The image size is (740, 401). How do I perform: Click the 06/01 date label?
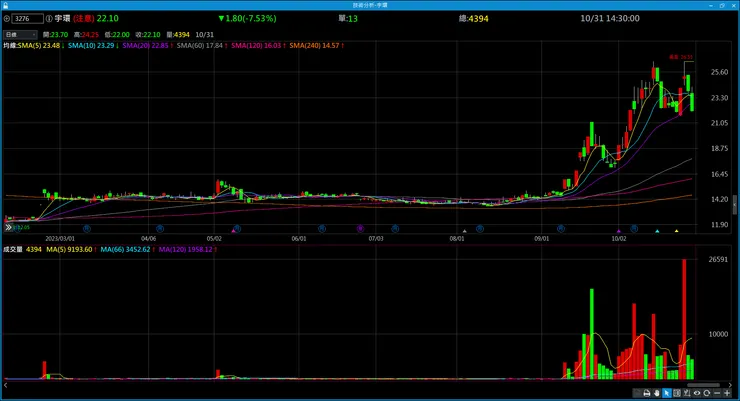[299, 239]
